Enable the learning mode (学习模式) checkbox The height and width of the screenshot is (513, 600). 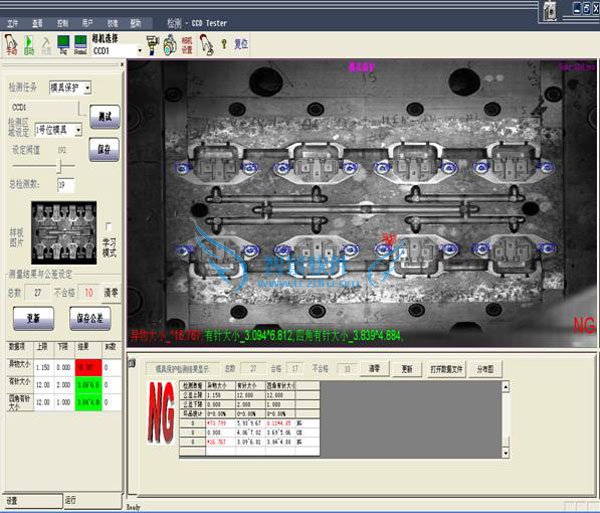108,227
